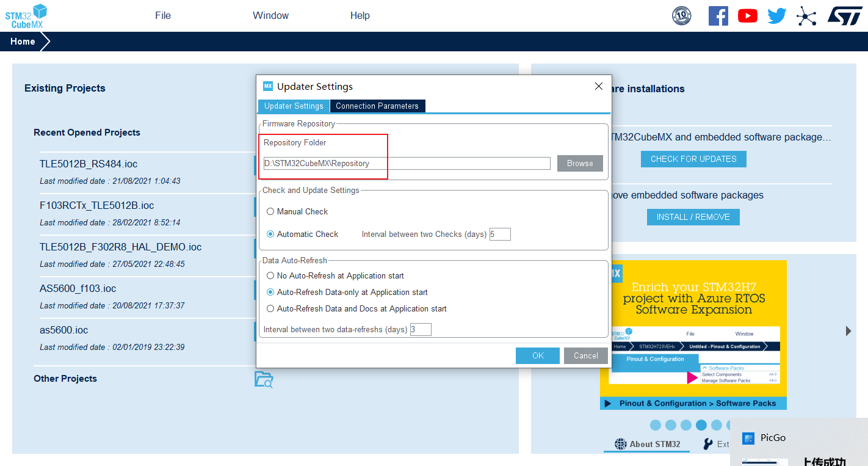
Task: Select the Manual Check radio button
Action: pyautogui.click(x=270, y=212)
